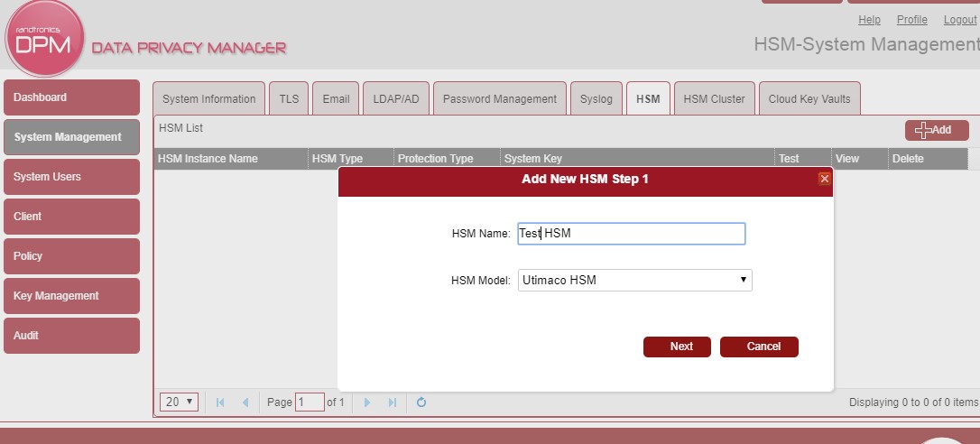Screen dimensions: 980x444
Task: Click the DPM Randtronics logo
Action: click(44, 39)
